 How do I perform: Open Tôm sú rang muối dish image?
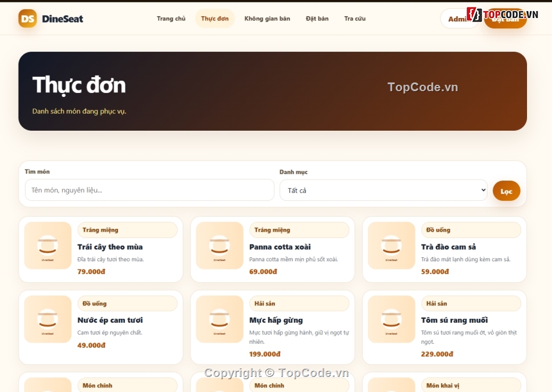tap(392, 319)
